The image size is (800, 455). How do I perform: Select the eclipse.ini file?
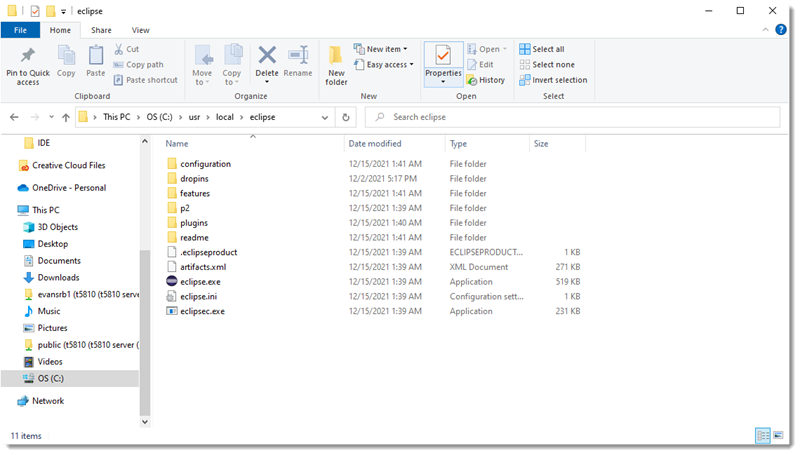[198, 296]
